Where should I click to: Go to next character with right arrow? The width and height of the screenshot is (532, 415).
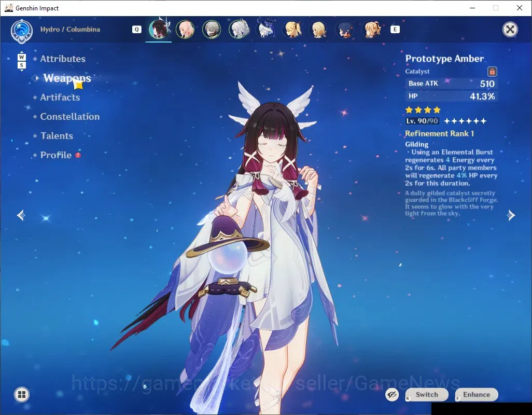[511, 215]
